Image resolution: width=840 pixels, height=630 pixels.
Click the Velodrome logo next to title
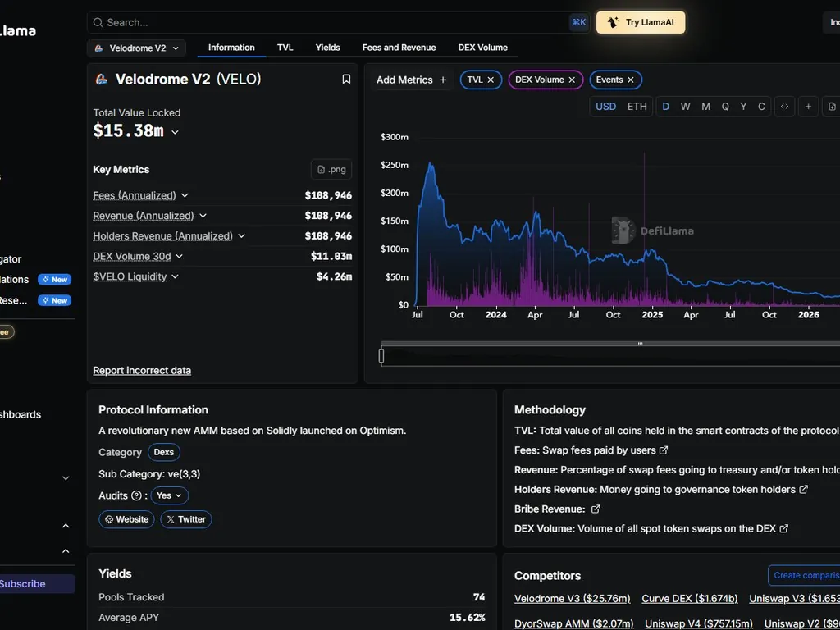click(x=102, y=80)
